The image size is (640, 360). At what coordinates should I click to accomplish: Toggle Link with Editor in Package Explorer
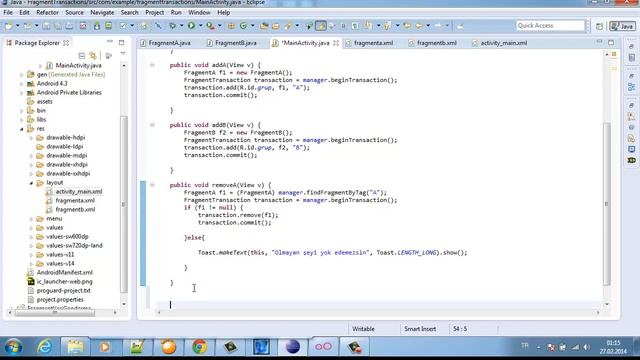tap(93, 55)
